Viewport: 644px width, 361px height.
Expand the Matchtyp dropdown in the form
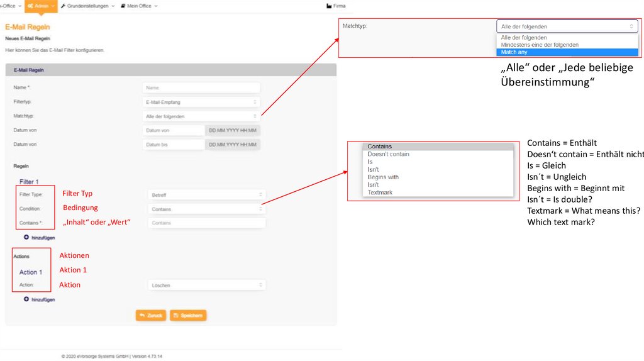(201, 116)
